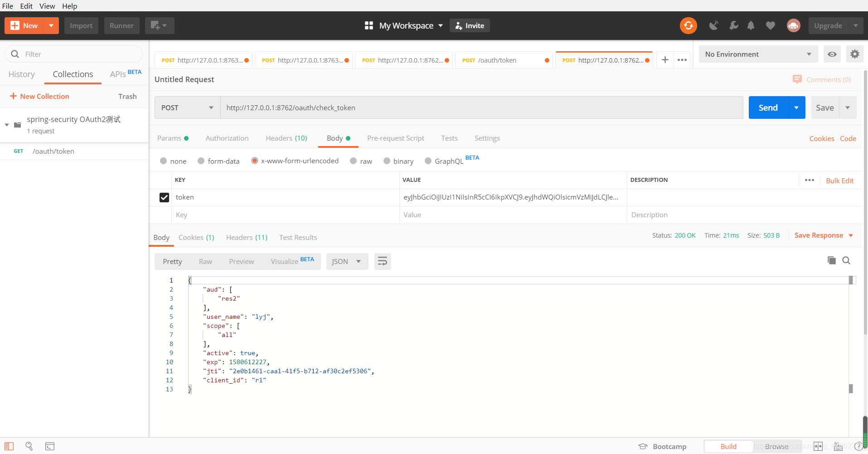Screen dimensions: 868x454
Task: Open the New button dropdown arrow
Action: tap(51, 25)
